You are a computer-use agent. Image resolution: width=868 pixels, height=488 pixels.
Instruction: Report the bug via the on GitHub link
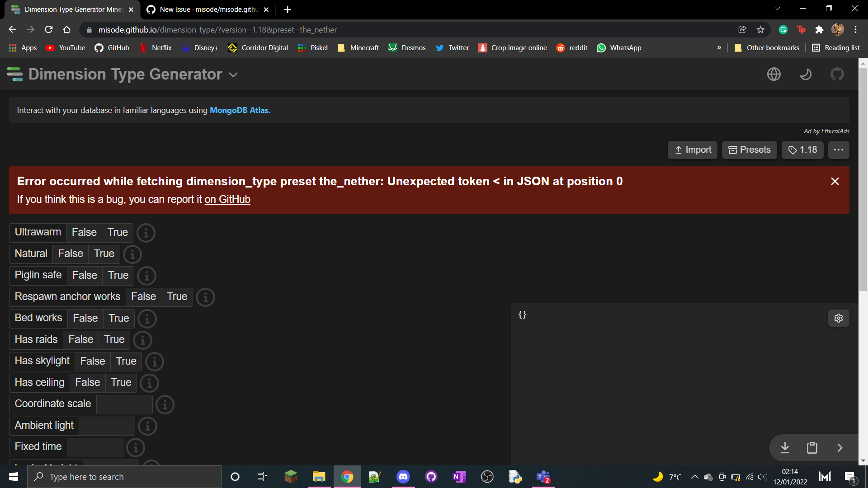(x=227, y=199)
